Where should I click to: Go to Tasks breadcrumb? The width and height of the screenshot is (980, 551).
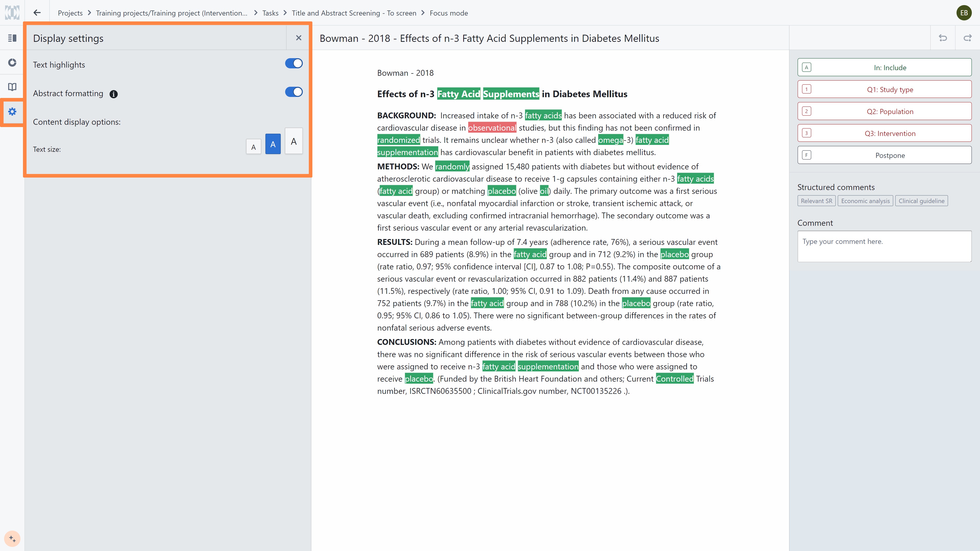pyautogui.click(x=270, y=13)
